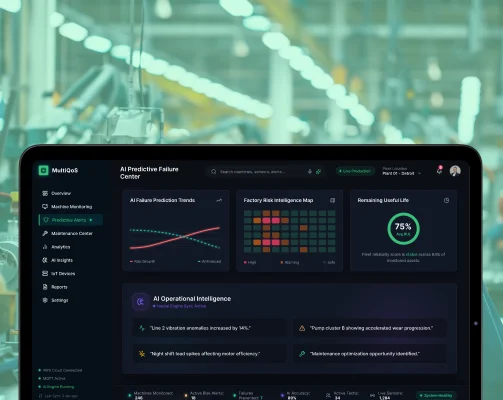Click the wrench icon beside Maintenance optimization insight
The width and height of the screenshot is (503, 400).
(302, 354)
